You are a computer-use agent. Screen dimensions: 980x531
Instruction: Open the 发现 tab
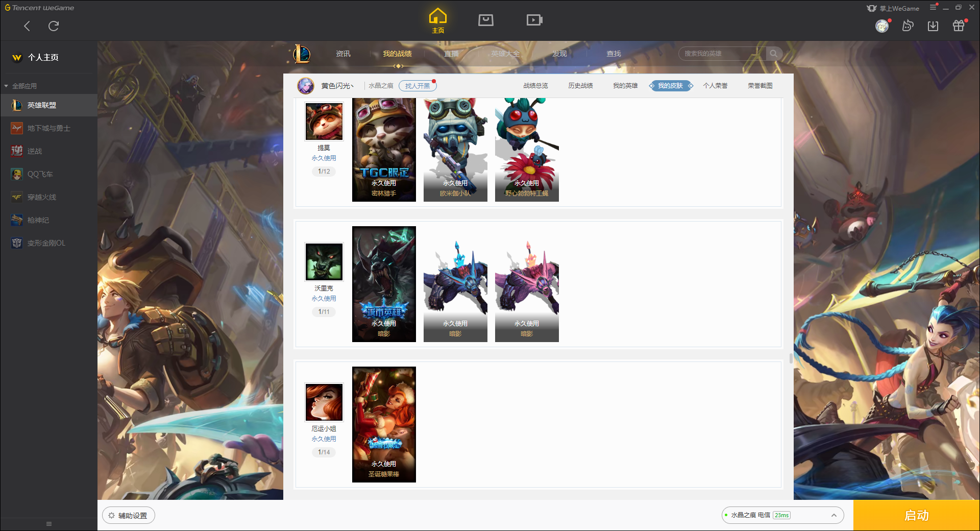(559, 54)
